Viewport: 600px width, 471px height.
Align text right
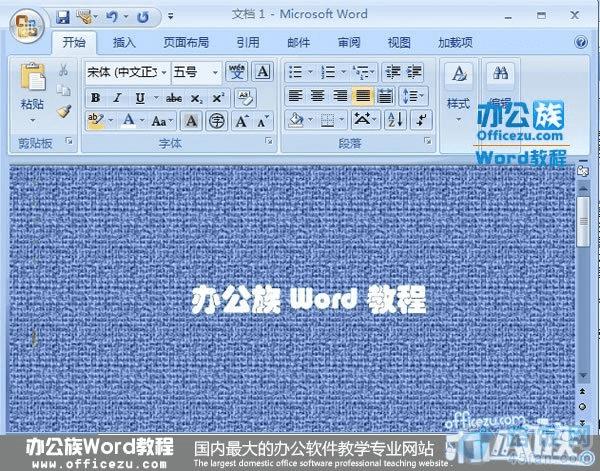(x=340, y=96)
